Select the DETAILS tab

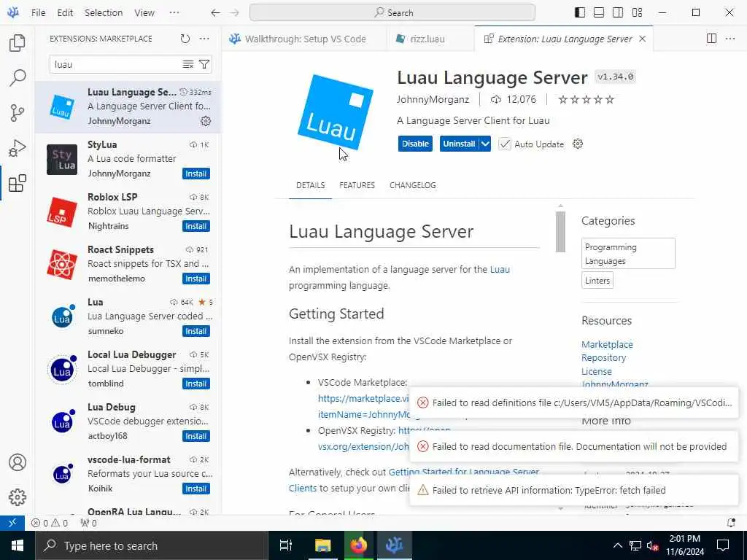311,185
